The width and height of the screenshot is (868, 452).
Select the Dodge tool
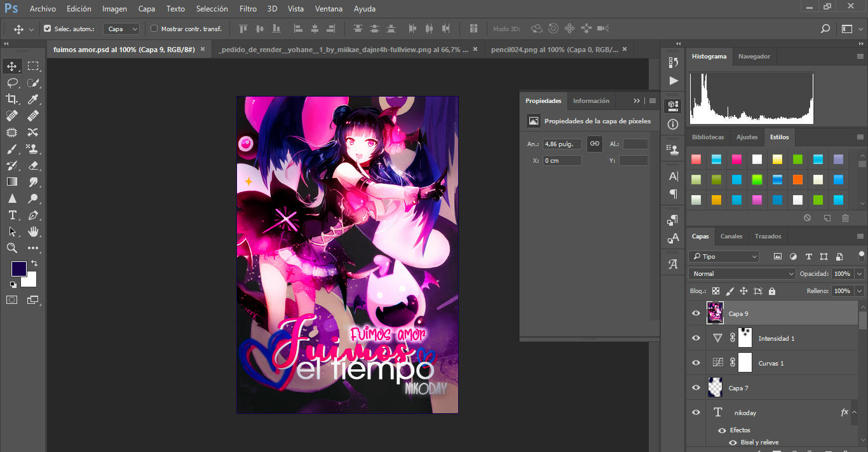tap(33, 198)
